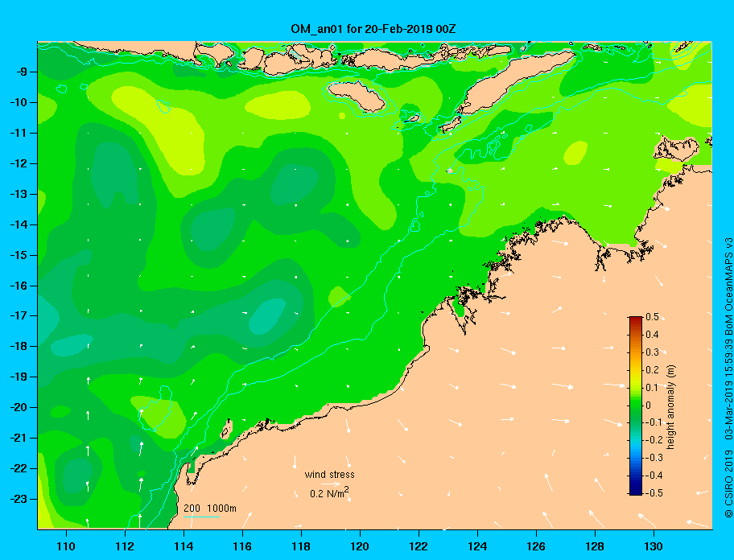
Task: Click the wind stress reference arrow in legend
Action: point(331,484)
